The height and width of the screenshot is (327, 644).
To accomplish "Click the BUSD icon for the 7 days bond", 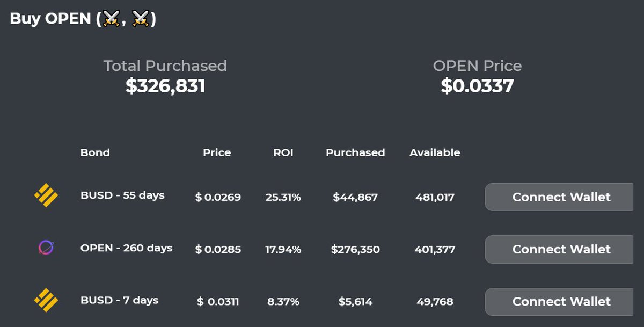I will point(46,300).
